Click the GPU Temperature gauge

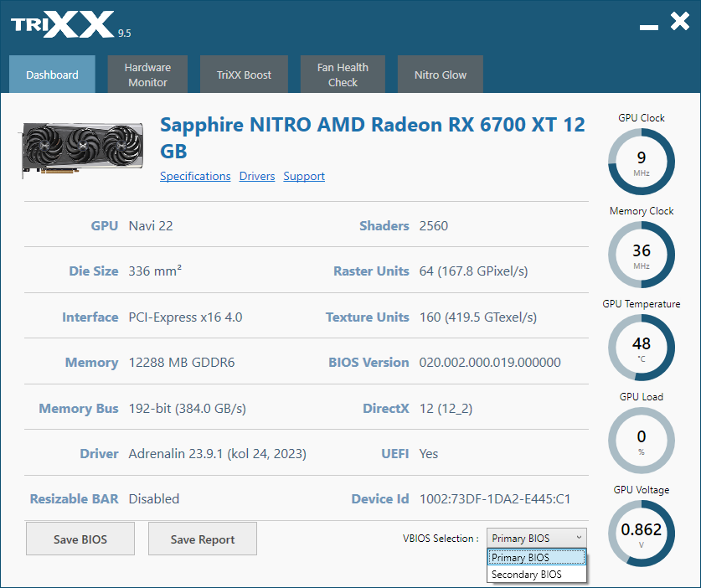[x=641, y=348]
